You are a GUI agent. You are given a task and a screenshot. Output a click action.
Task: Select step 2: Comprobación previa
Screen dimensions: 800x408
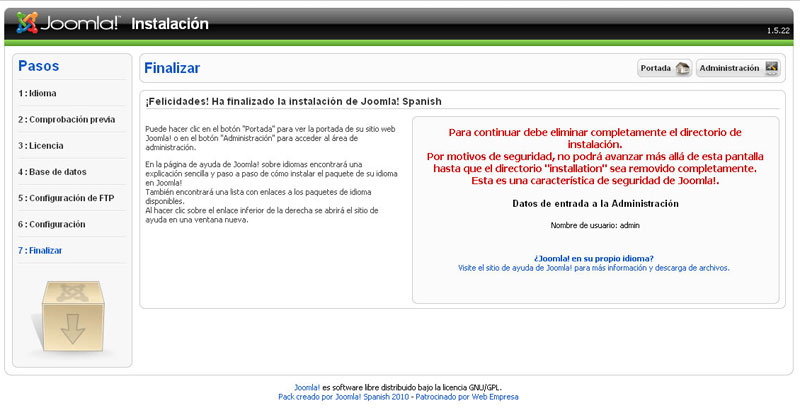66,119
